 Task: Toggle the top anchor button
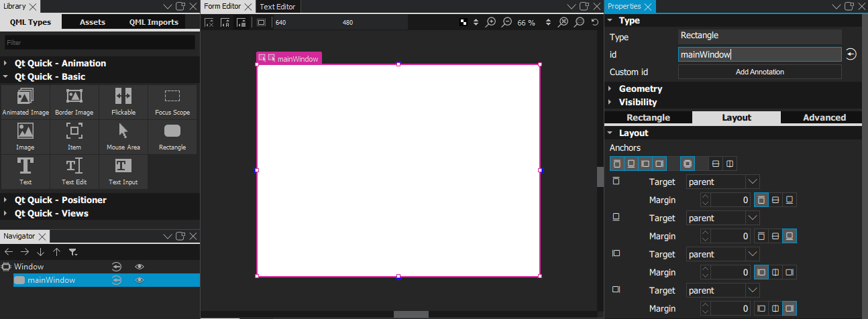[617, 164]
